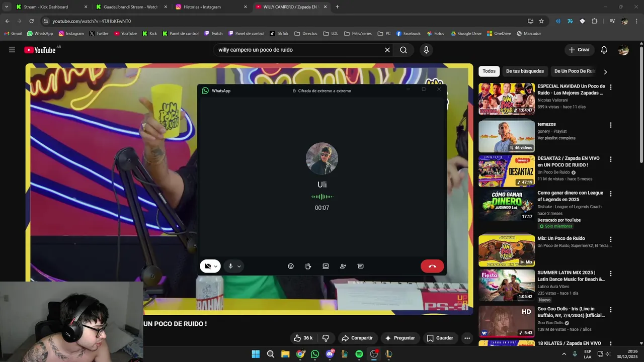Open more actions ellipsis below video
This screenshot has height=362, width=644.
coord(467,338)
